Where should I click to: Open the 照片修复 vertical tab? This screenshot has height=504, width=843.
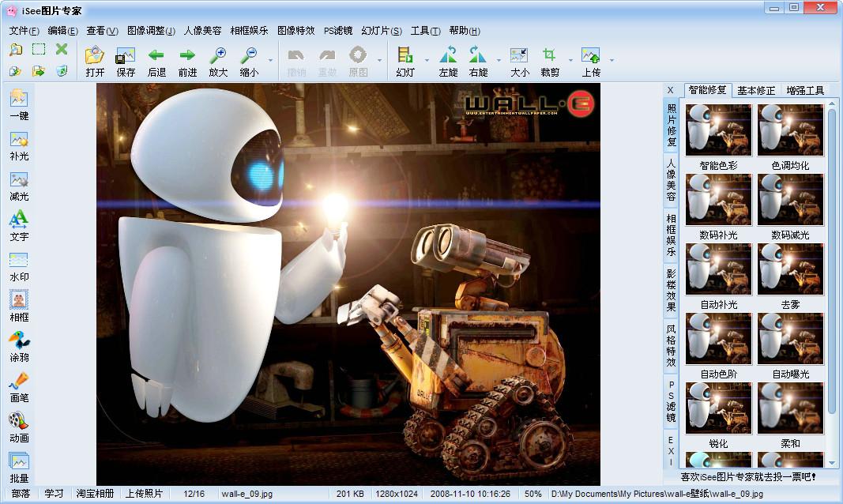[672, 125]
